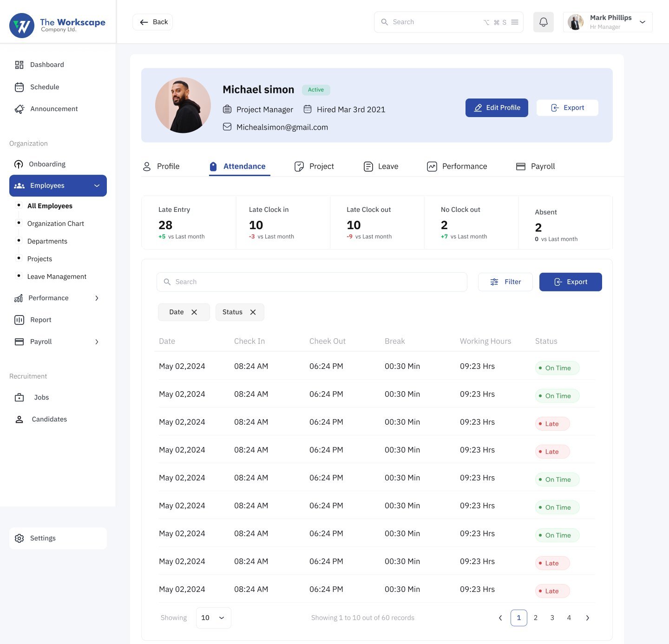669x644 pixels.
Task: Click the Jobs briefcase icon
Action: click(x=19, y=397)
